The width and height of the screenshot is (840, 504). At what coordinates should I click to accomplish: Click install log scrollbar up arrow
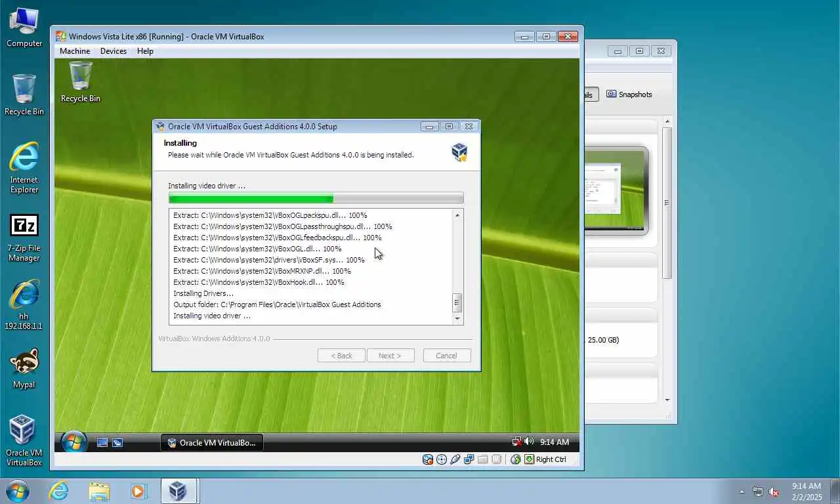tap(457, 215)
